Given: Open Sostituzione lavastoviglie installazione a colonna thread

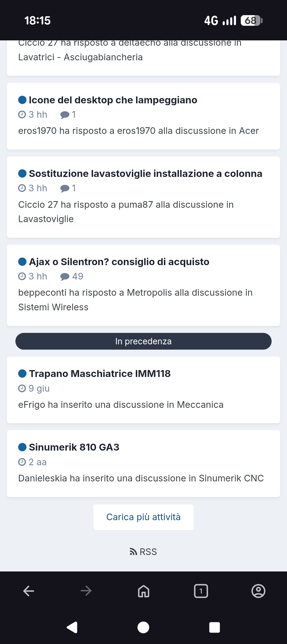Looking at the screenshot, I should coord(146,174).
